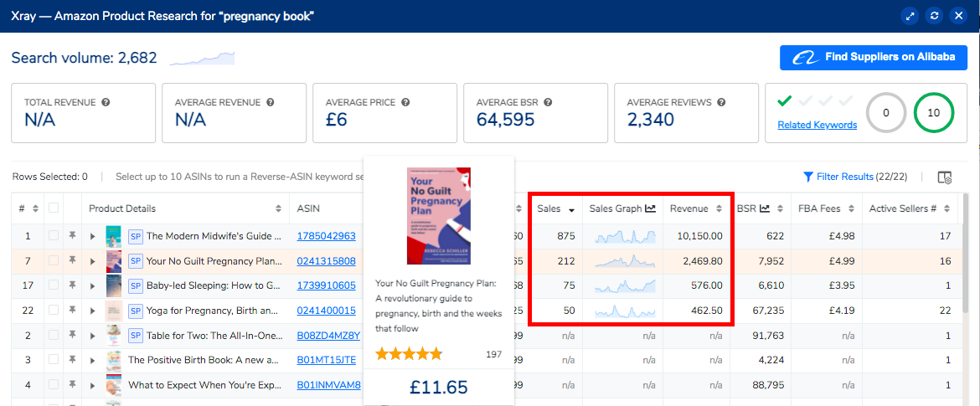Pin Your No Guilt Pregnancy Plan row
Viewport: 980px width, 406px height.
coord(73,260)
